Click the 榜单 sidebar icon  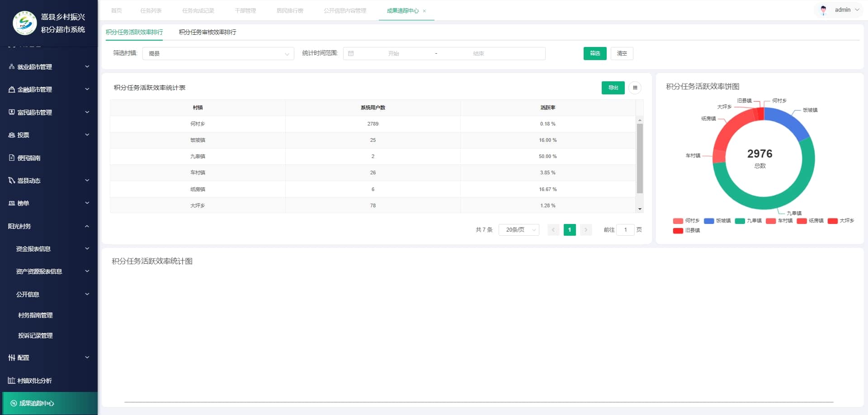pyautogui.click(x=12, y=203)
